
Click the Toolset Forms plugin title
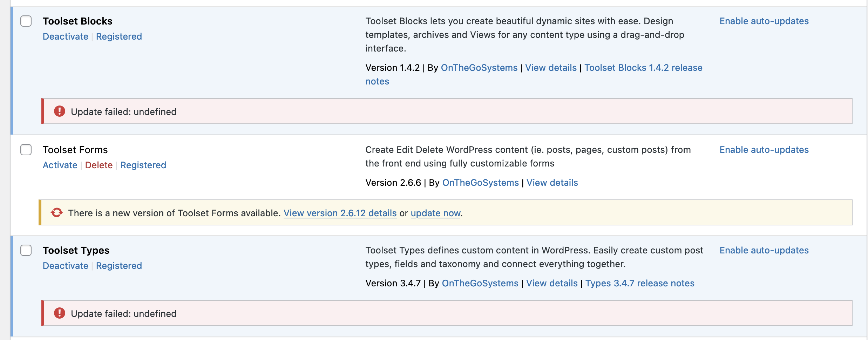75,150
